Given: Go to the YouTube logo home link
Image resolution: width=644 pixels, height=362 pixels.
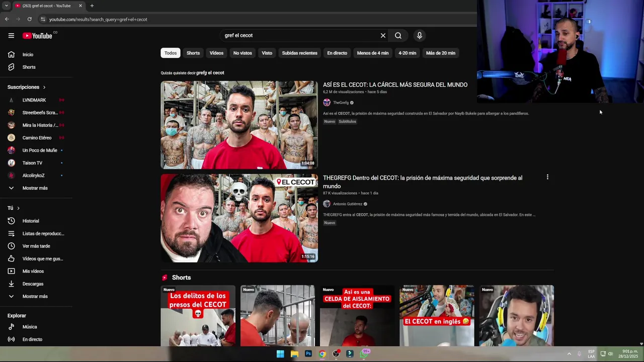Looking at the screenshot, I should coord(37,36).
